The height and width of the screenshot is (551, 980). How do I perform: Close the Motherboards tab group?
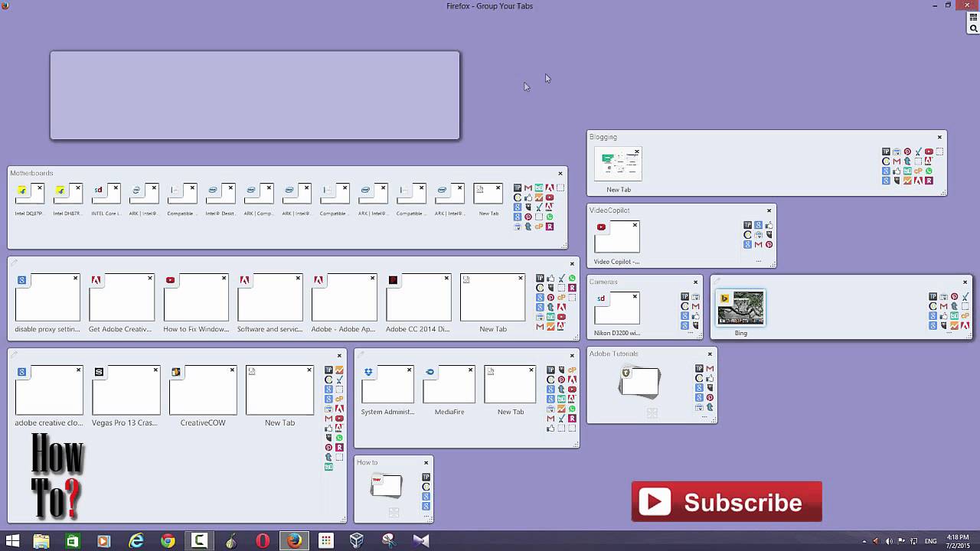pos(560,173)
